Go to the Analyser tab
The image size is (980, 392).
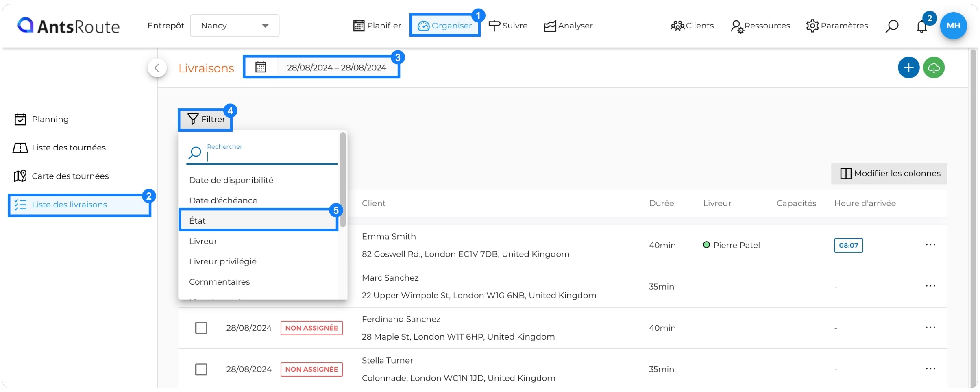point(568,26)
